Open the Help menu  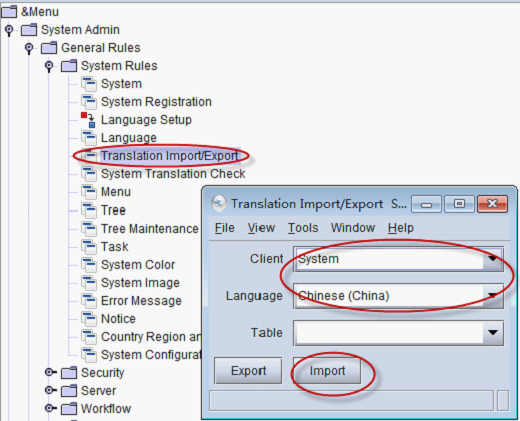point(401,228)
